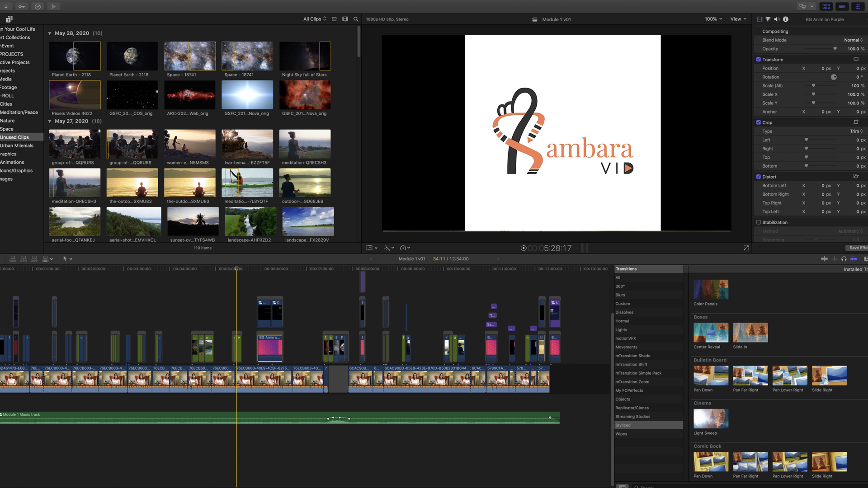Viewport: 868px width, 488px height.
Task: Open the select tool arrow dropdown
Action: point(67,258)
